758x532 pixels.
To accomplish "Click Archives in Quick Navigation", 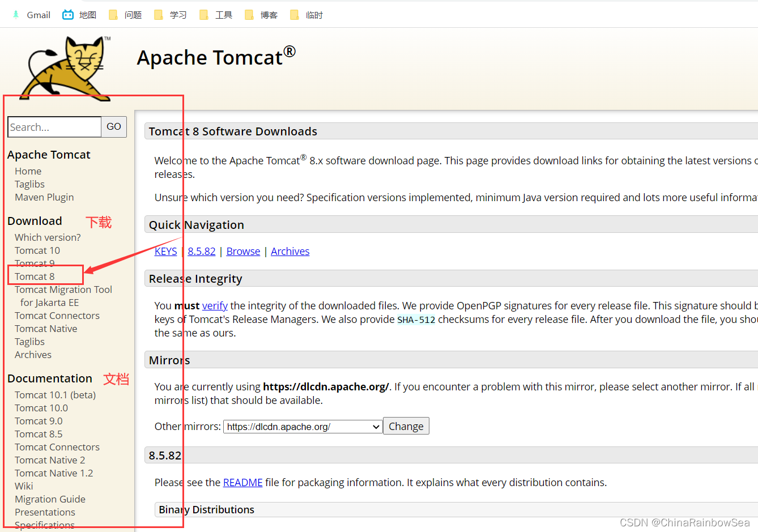I will (x=290, y=251).
